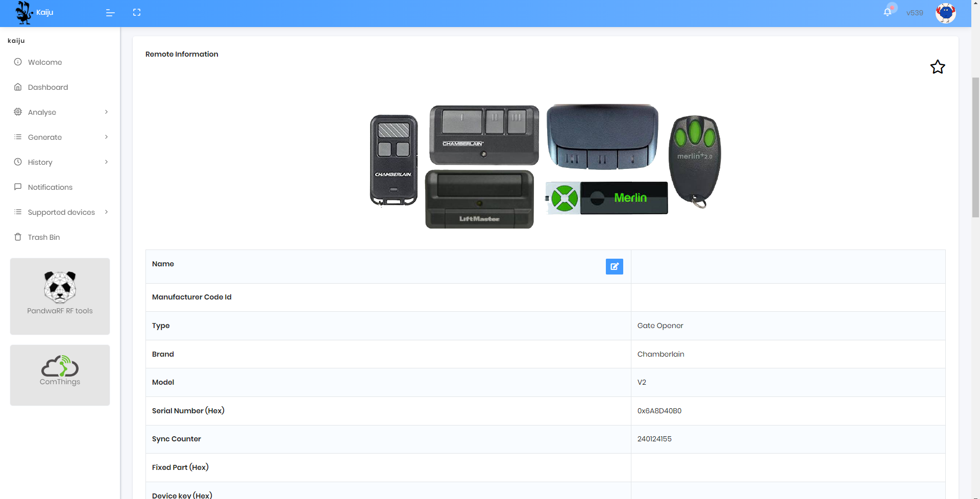Edit the remote Name field
The width and height of the screenshot is (980, 499).
[x=615, y=266]
